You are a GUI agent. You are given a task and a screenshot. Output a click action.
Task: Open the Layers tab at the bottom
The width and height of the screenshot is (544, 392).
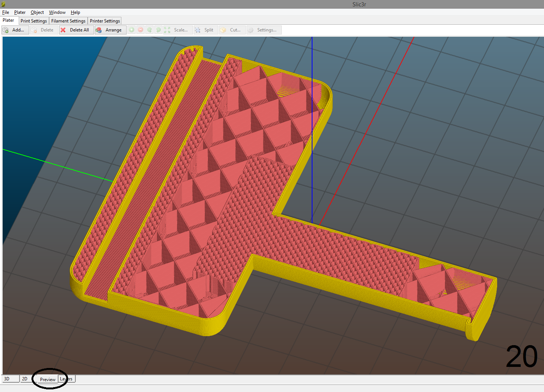pyautogui.click(x=66, y=379)
